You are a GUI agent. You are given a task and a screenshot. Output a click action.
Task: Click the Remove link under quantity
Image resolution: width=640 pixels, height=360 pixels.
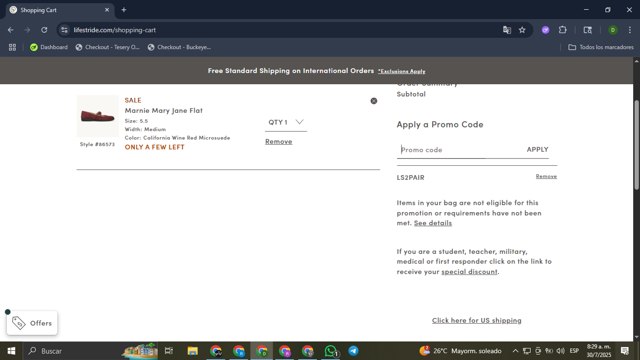click(278, 141)
